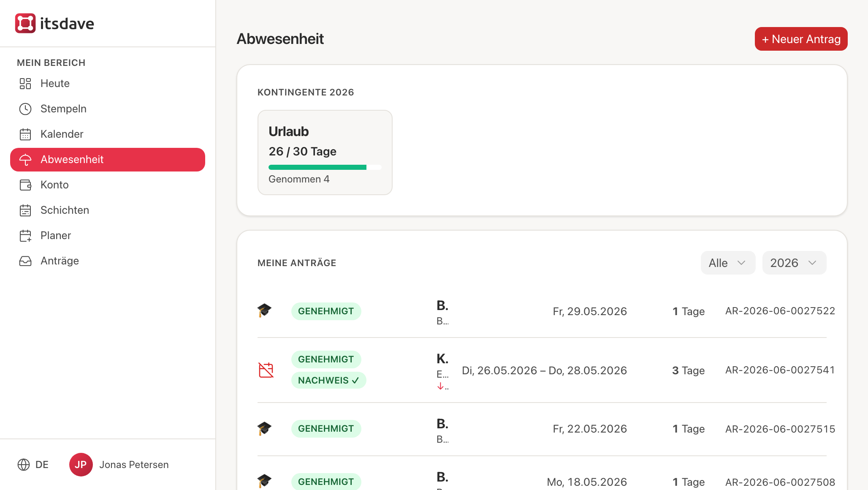
Task: Click Genommen 4 label
Action: 299,179
